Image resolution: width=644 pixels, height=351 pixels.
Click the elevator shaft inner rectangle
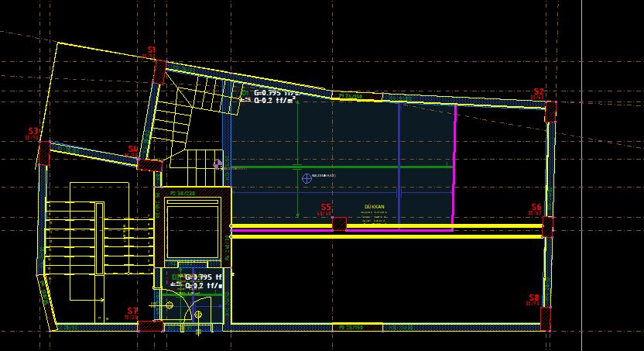(x=193, y=232)
